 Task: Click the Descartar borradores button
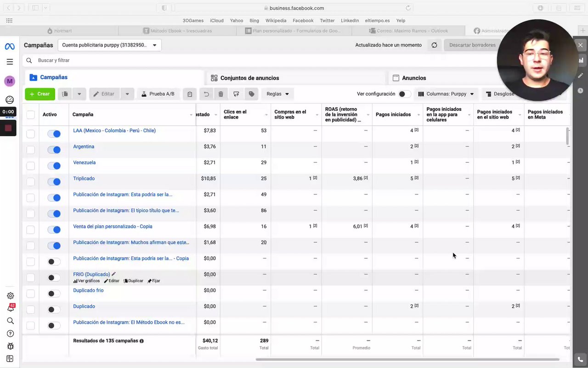472,45
